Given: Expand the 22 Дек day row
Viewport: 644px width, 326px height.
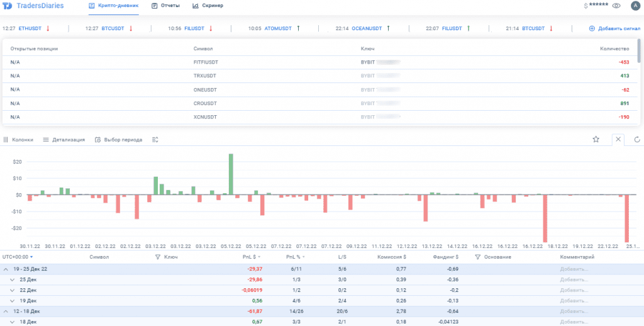Looking at the screenshot, I should click(x=12, y=290).
